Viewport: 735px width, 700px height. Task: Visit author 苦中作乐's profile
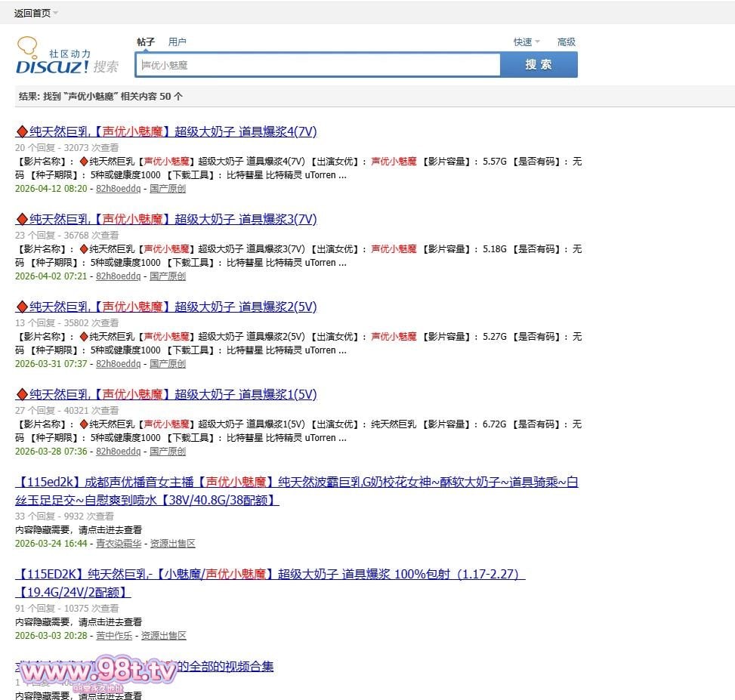tap(113, 636)
